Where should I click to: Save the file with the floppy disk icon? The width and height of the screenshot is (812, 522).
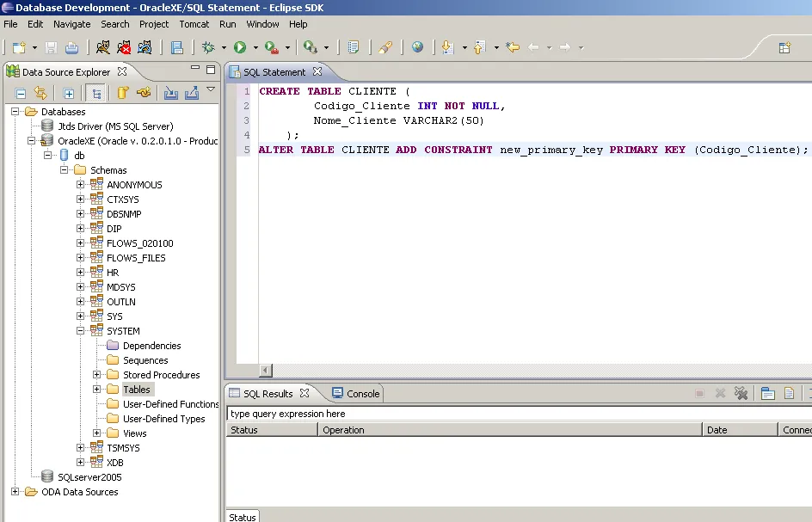(51, 47)
